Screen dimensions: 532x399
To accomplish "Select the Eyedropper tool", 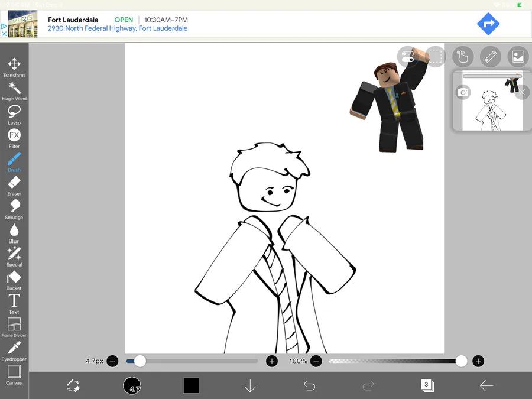I will click(x=14, y=352).
